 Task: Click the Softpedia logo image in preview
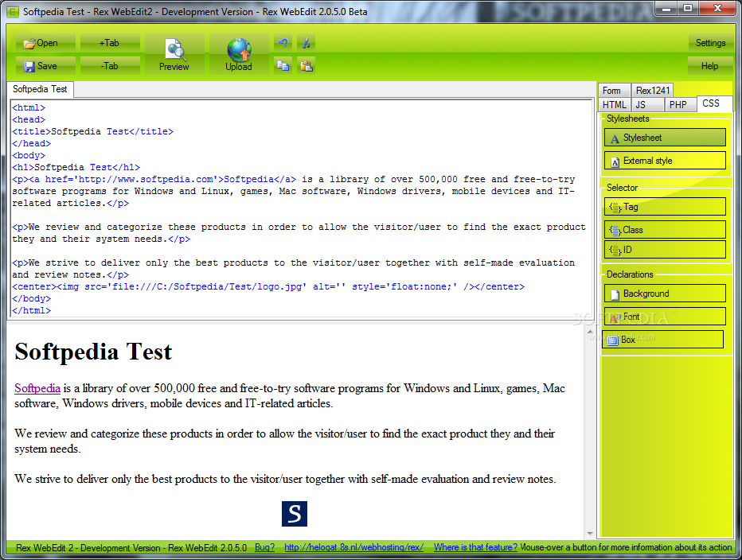[x=295, y=514]
